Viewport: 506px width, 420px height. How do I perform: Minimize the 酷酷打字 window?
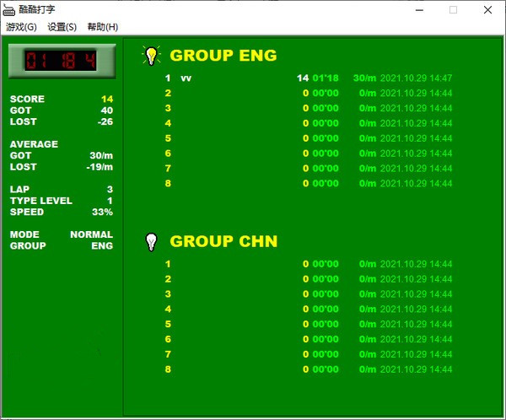click(419, 10)
